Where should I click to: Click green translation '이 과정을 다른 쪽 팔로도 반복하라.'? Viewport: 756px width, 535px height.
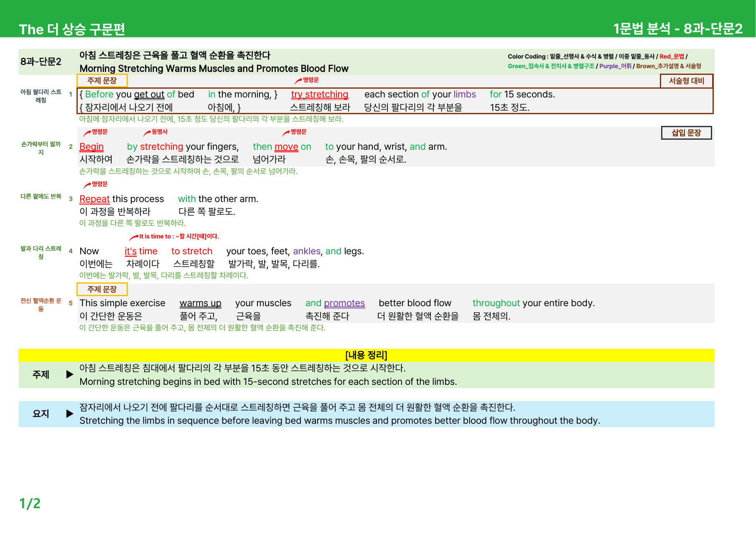[x=132, y=223]
